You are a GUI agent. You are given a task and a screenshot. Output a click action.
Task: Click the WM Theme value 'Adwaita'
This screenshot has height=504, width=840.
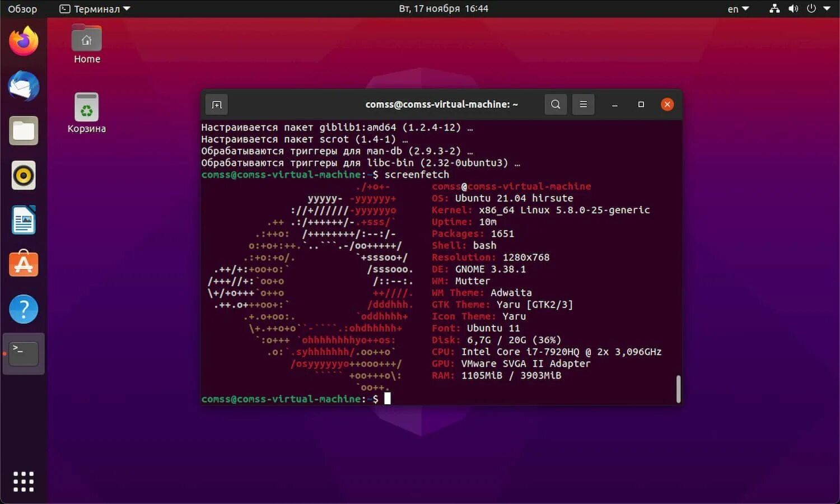click(x=511, y=293)
